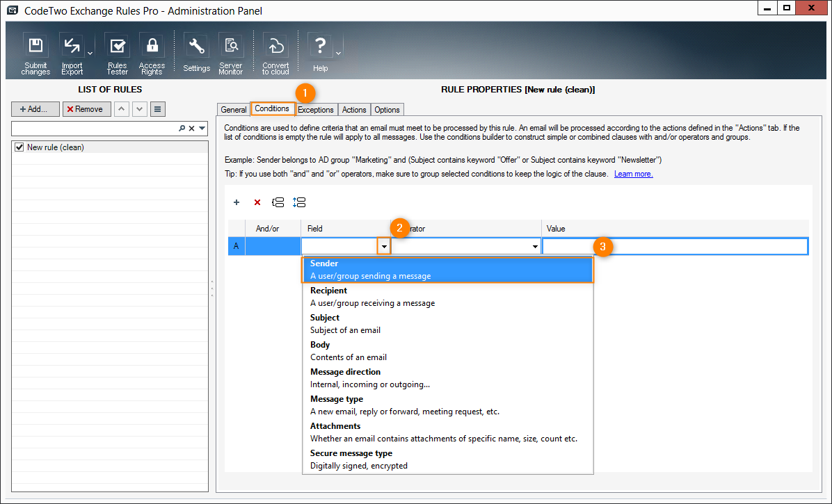Delete the condition with the red X icon
The width and height of the screenshot is (832, 504).
257,202
